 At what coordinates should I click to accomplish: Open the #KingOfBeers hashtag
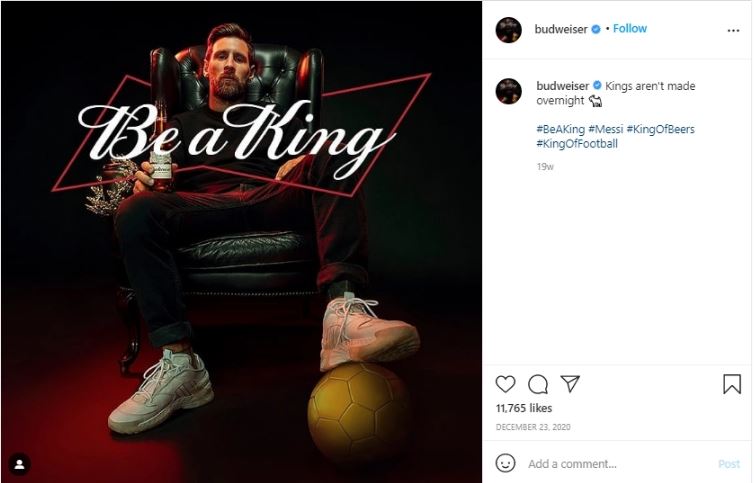pos(660,129)
